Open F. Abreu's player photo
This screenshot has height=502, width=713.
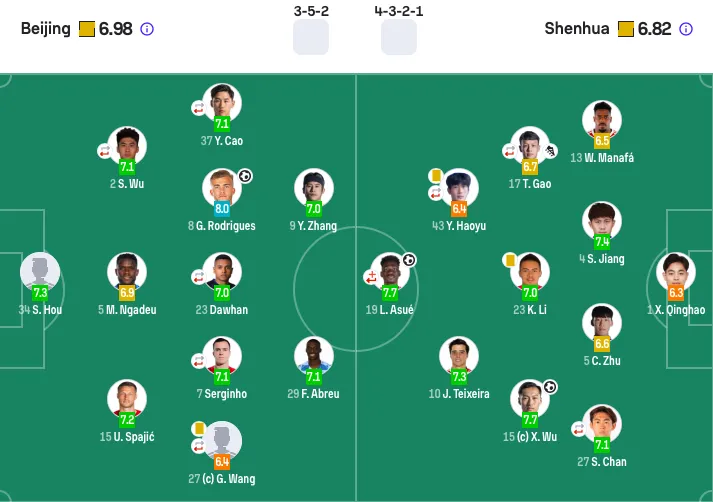coord(314,355)
